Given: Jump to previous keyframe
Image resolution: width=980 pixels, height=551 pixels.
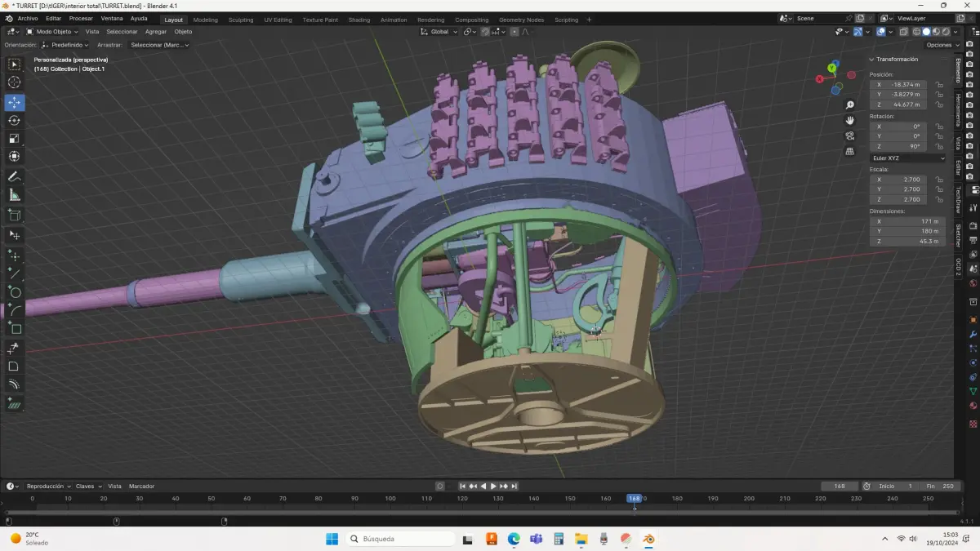Looking at the screenshot, I should pyautogui.click(x=473, y=486).
